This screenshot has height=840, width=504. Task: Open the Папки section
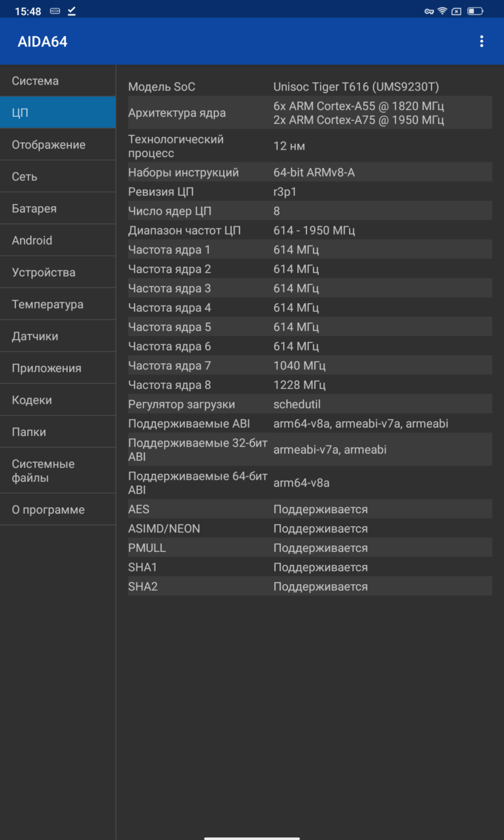(x=58, y=432)
